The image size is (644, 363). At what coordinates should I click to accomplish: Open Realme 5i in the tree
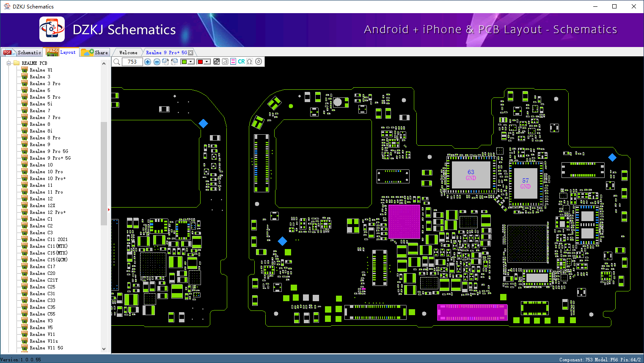point(41,104)
